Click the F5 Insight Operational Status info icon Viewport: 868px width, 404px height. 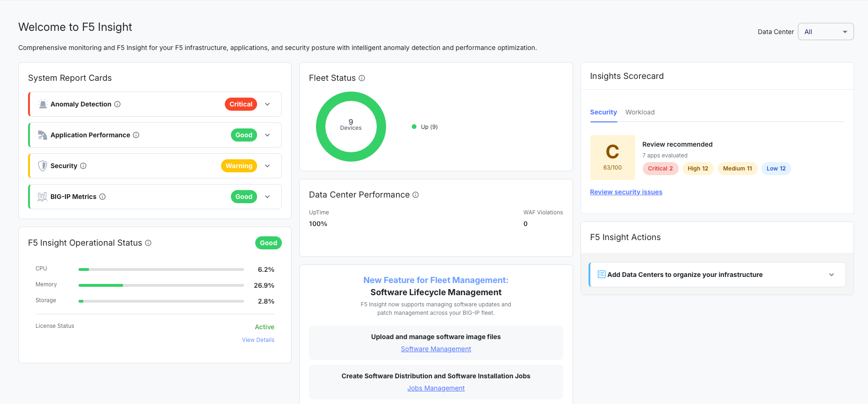[148, 243]
